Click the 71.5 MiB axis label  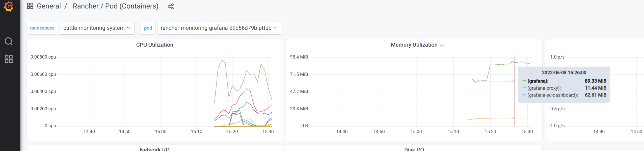click(x=299, y=74)
